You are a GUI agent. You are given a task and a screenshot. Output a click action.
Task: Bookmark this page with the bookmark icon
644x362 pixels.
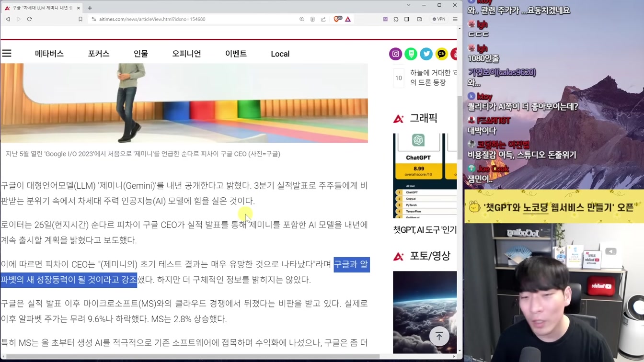(x=80, y=19)
